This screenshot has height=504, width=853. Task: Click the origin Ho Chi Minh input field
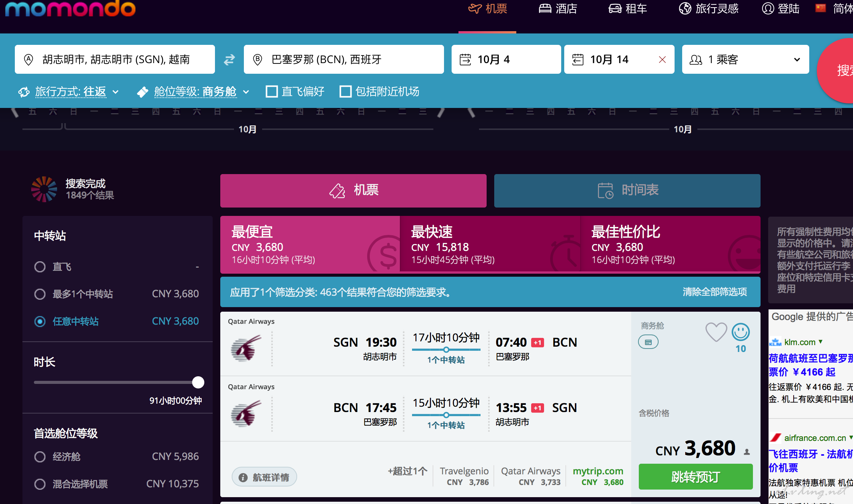click(115, 59)
